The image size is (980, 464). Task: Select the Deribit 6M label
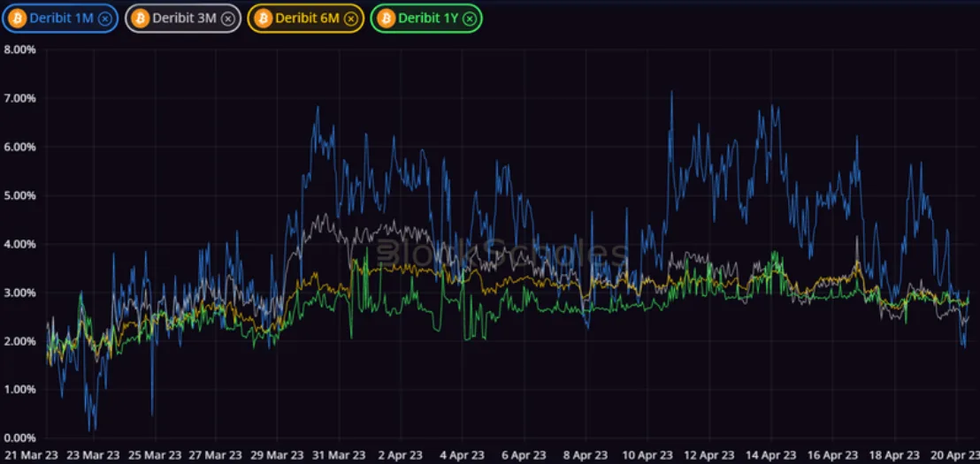(308, 18)
